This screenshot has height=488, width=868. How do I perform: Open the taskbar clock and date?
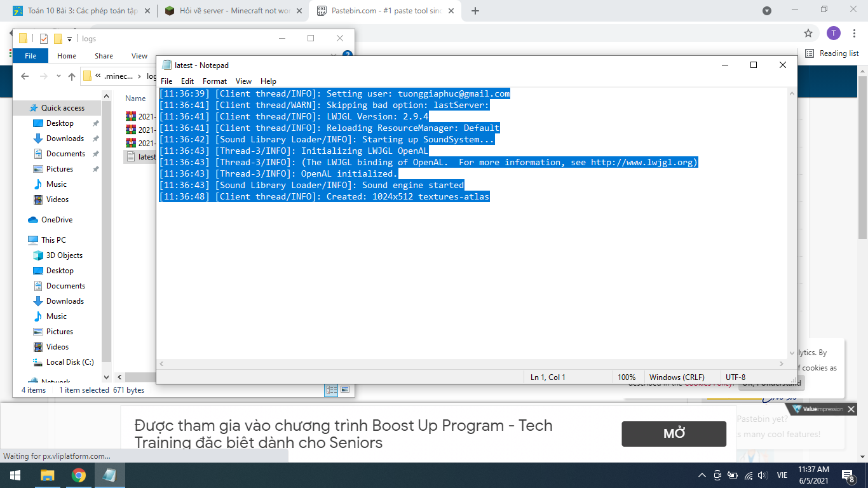point(814,475)
